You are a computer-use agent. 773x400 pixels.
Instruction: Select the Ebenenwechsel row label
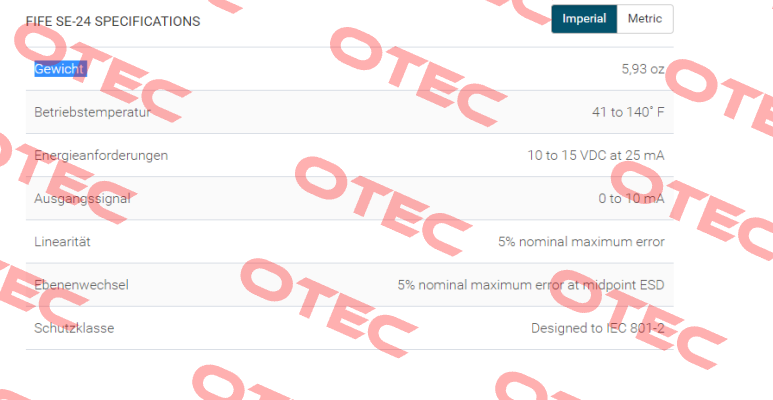tap(81, 285)
